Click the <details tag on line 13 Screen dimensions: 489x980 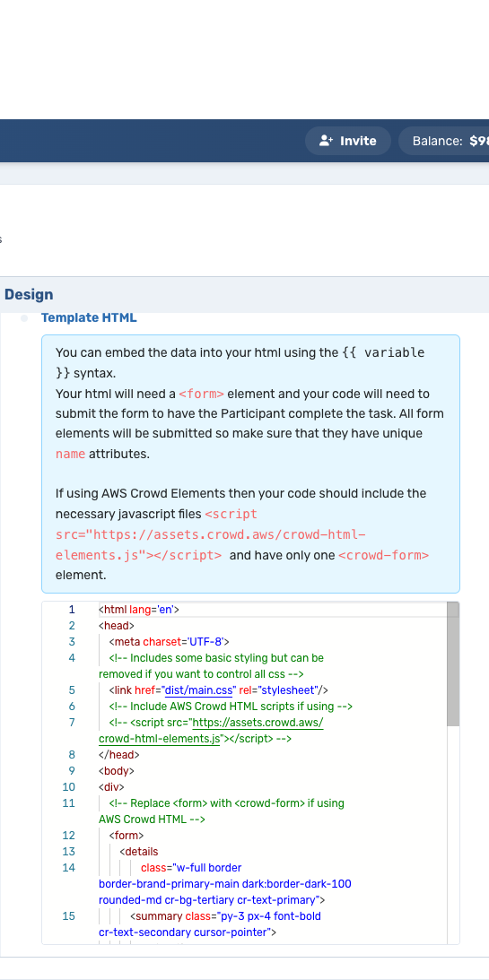point(139,851)
